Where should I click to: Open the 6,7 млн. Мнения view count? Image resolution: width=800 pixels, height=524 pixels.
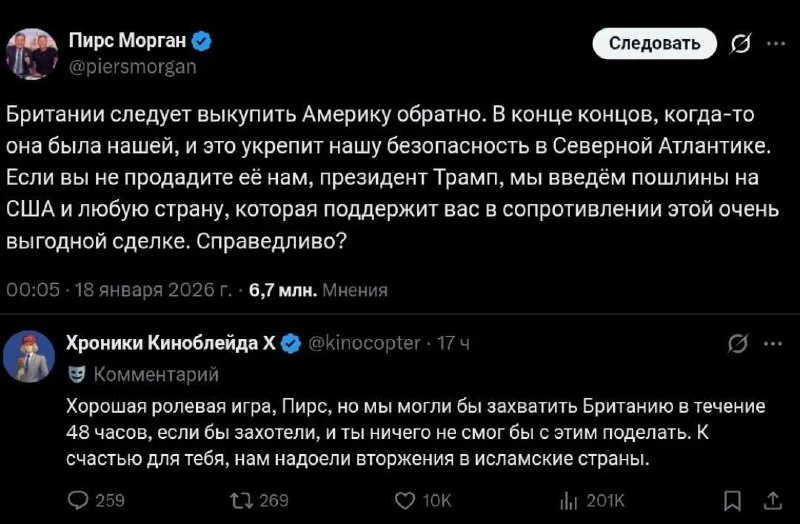317,290
